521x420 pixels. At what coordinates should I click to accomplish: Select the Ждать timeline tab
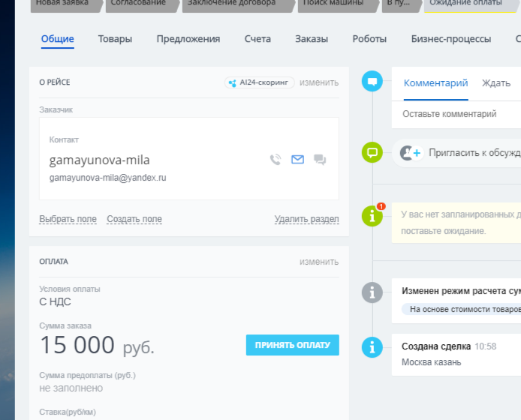click(496, 83)
